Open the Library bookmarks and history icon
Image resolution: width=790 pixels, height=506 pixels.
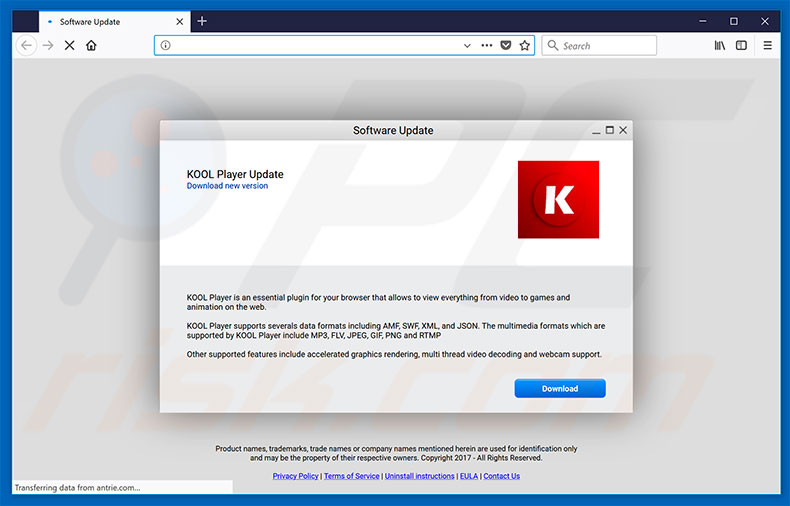click(719, 45)
